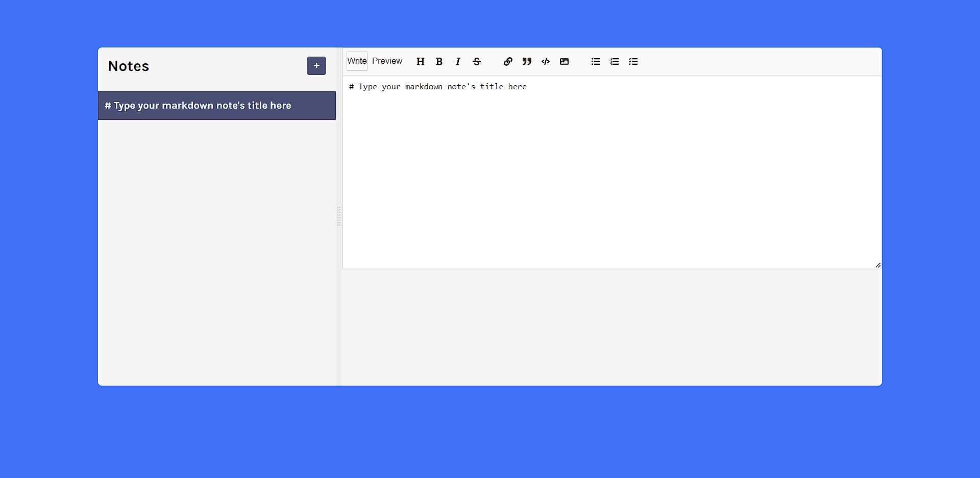Switch to the Write tab
Screen dimensions: 980x478
(356, 61)
